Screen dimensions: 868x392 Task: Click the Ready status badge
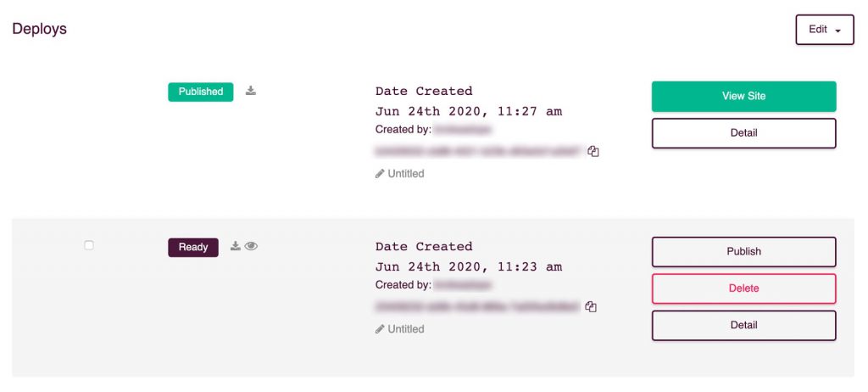(x=193, y=247)
